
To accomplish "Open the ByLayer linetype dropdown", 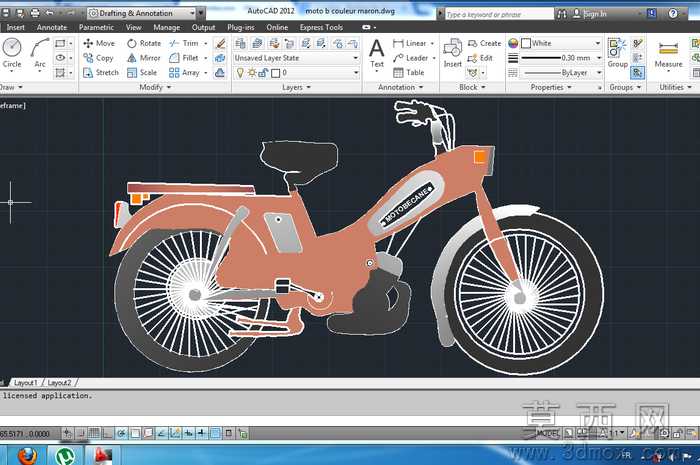I will tap(561, 72).
